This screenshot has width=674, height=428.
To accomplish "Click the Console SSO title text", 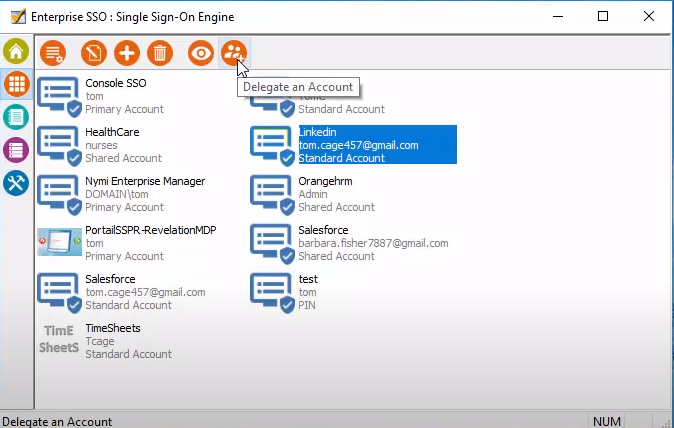I will pos(116,83).
